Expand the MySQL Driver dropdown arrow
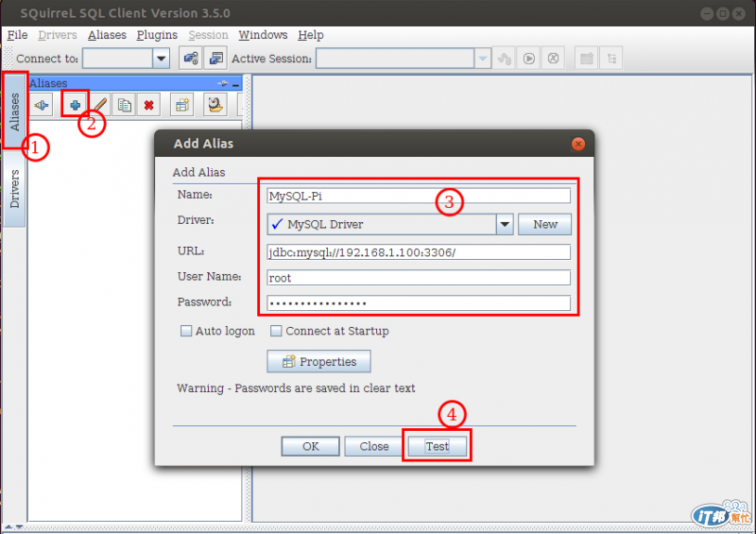 click(x=505, y=224)
